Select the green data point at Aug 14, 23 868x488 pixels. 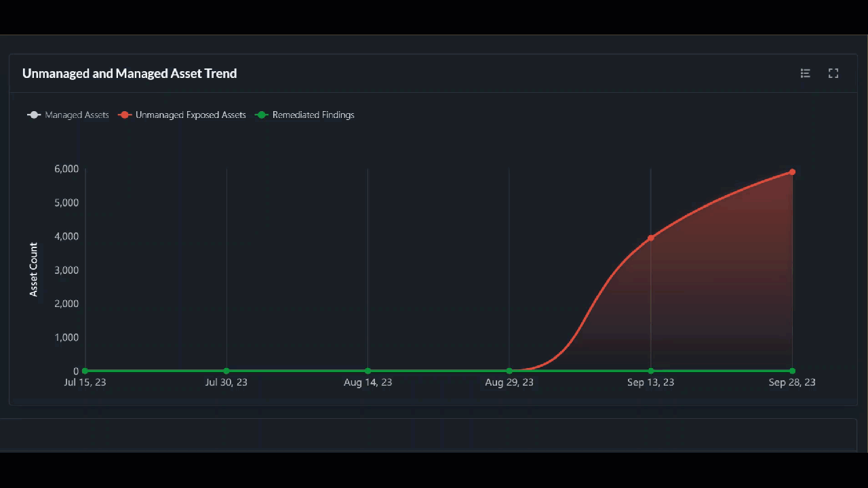(x=368, y=371)
